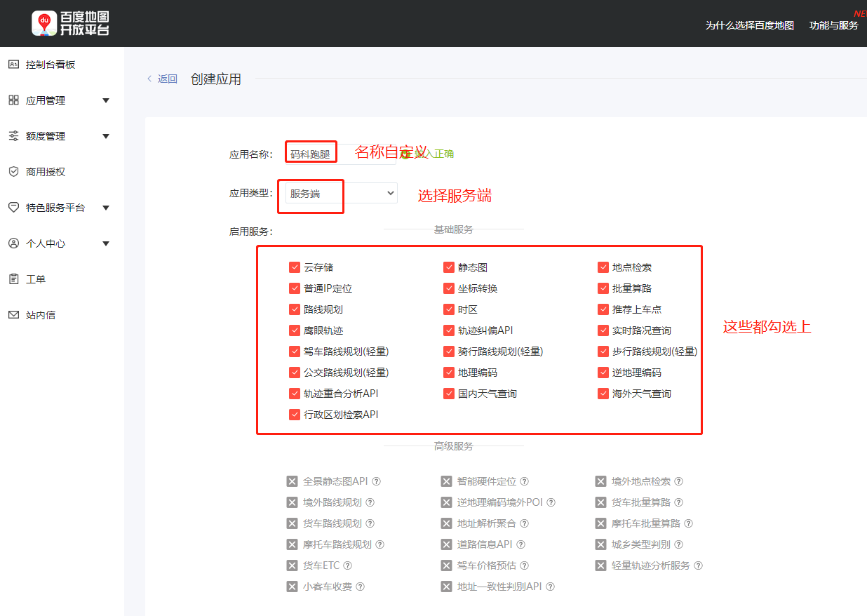Screen dimensions: 867x616
Task: Toggle the 时区 checkbox
Action: click(x=449, y=309)
